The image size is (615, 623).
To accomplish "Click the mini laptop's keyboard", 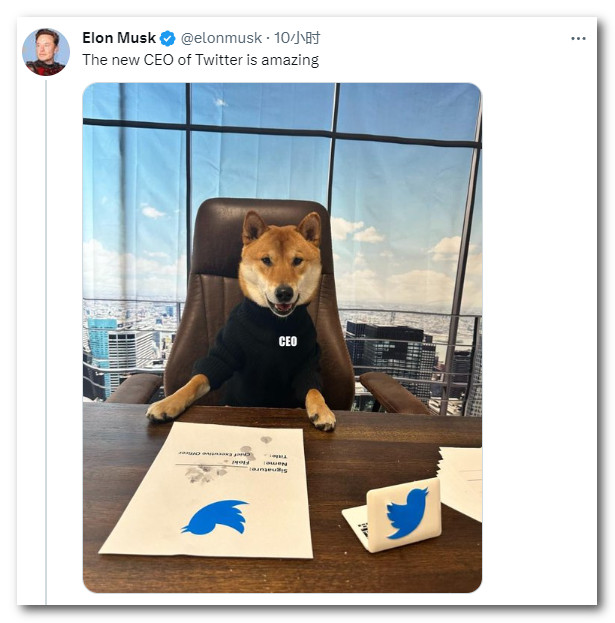I will tap(360, 523).
